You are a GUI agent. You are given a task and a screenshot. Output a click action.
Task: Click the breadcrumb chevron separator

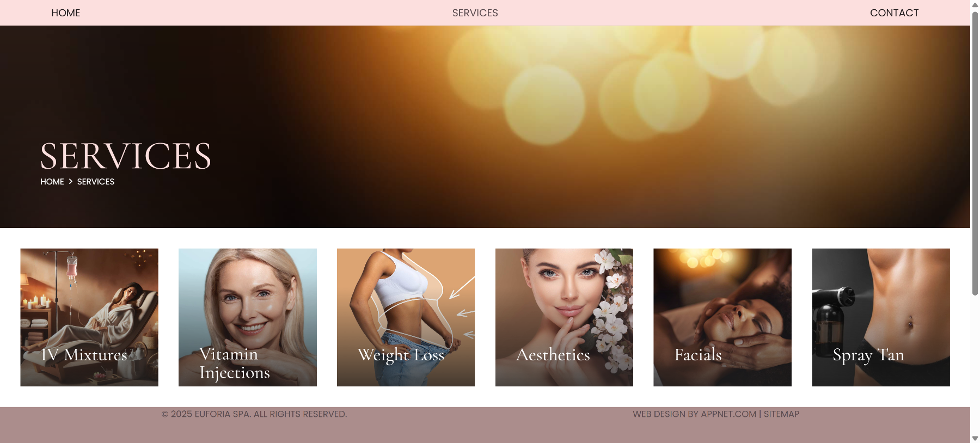(x=70, y=181)
